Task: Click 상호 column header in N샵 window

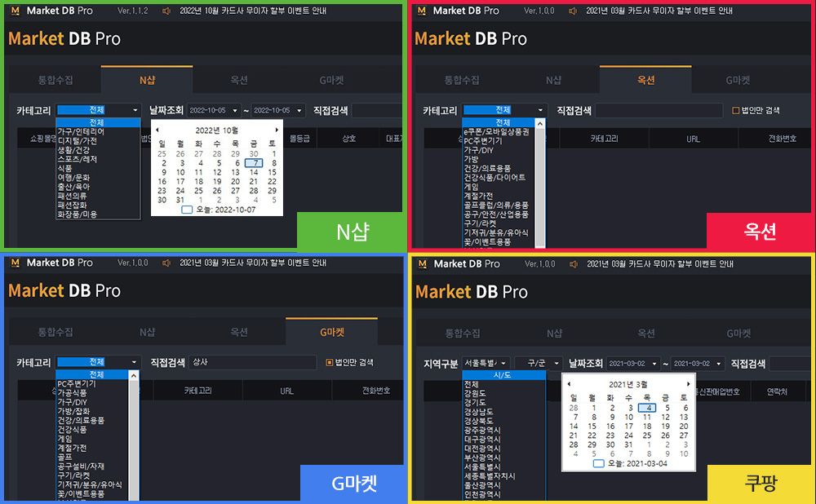Action: click(348, 139)
